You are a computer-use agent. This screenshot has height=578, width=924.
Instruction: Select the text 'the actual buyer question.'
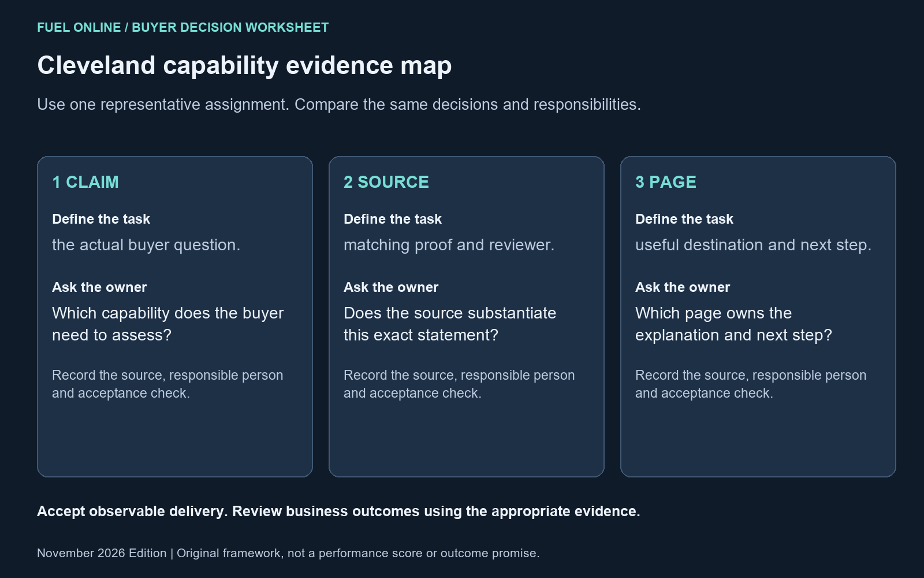[146, 245]
